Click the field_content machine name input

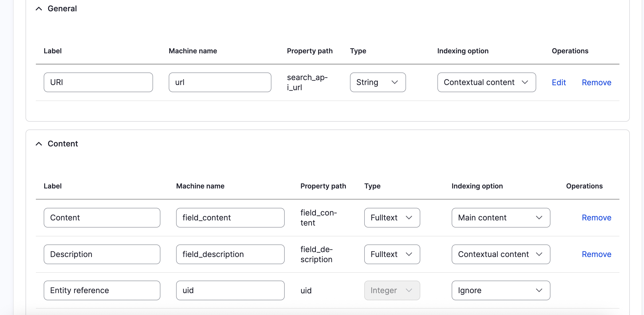tap(230, 217)
